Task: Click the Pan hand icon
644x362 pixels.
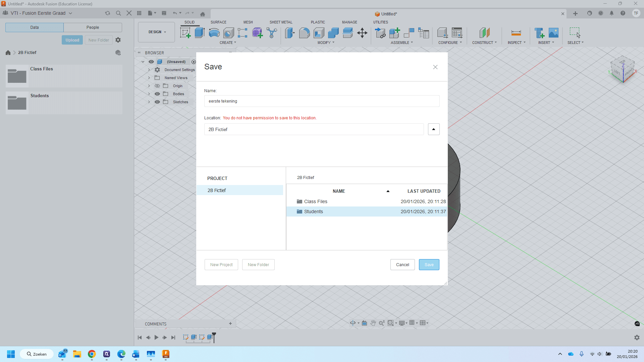Action: coord(373,323)
